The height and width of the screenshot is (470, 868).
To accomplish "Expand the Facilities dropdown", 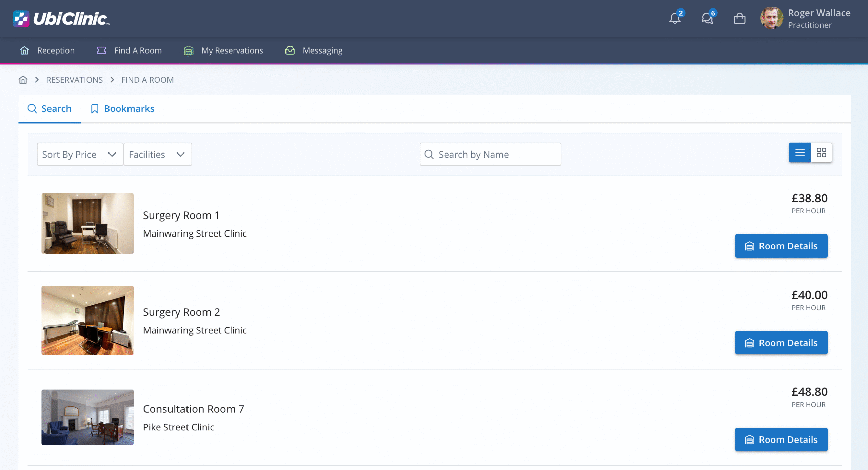I will (x=158, y=154).
